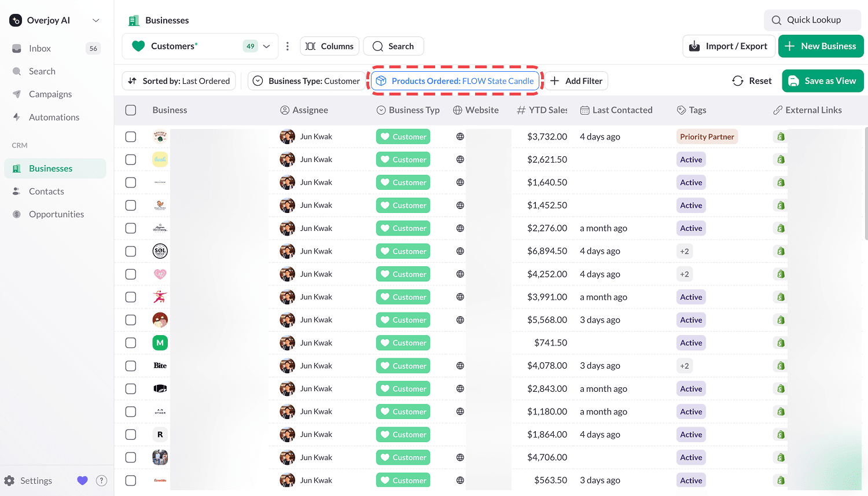Click the Last Contacted column header

[x=616, y=110]
